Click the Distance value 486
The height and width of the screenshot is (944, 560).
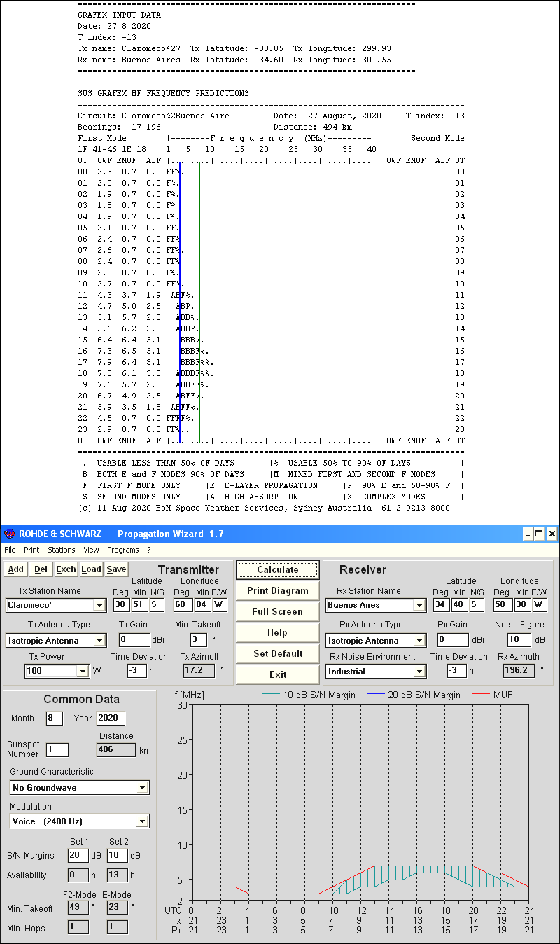(116, 750)
